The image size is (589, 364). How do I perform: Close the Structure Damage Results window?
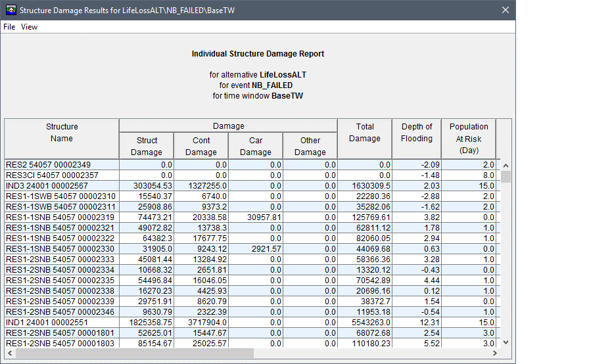click(506, 10)
